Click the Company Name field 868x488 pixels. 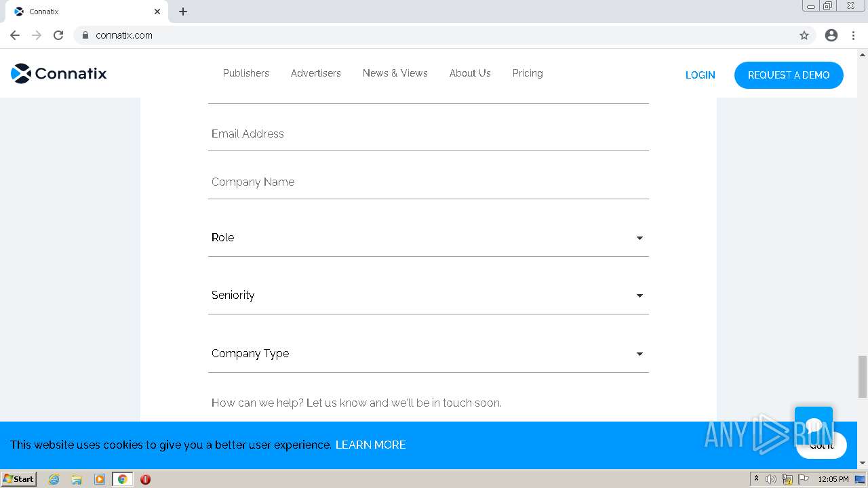point(429,182)
